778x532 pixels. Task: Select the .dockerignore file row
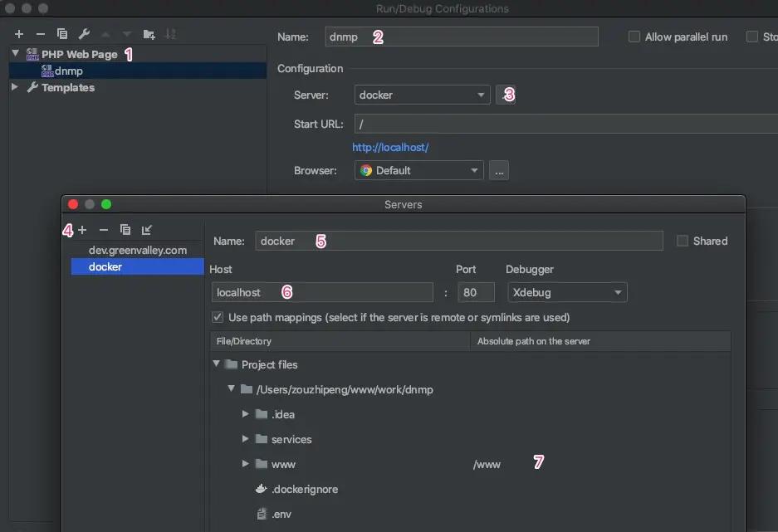tap(470, 489)
